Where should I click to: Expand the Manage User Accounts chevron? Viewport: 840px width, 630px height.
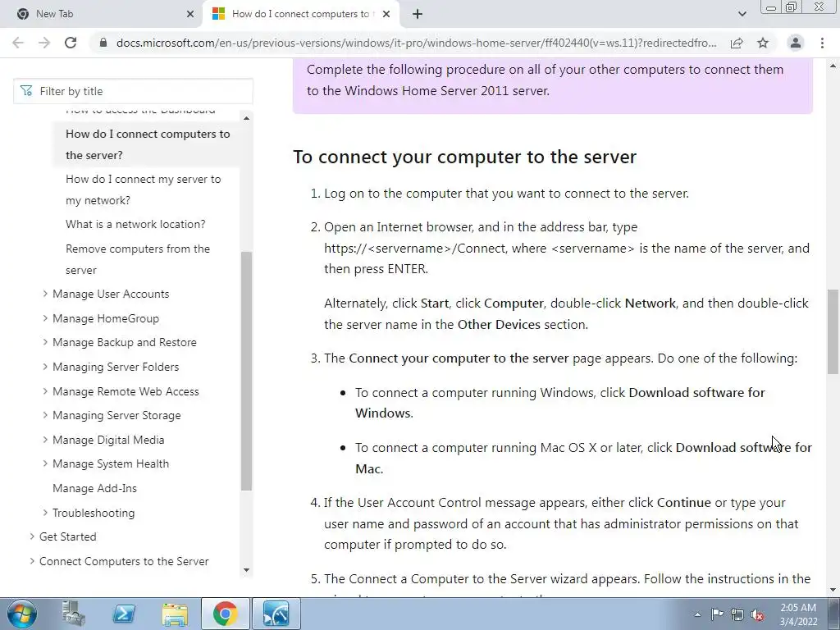tap(45, 294)
